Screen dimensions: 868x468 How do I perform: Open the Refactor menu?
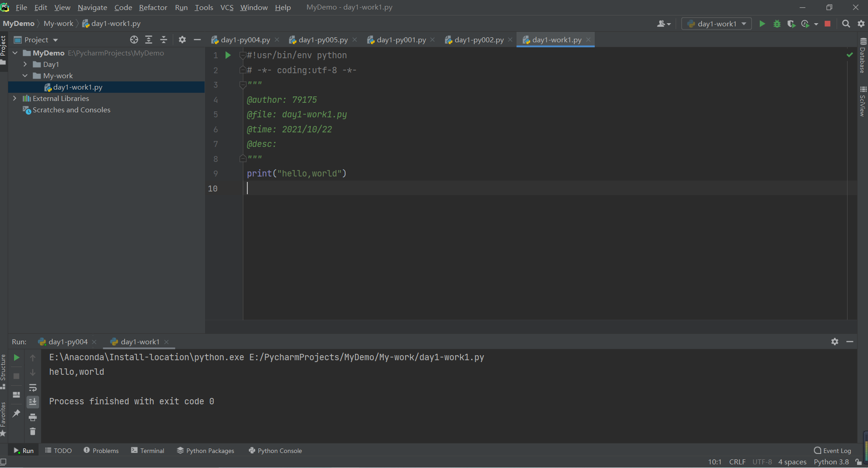click(x=153, y=7)
